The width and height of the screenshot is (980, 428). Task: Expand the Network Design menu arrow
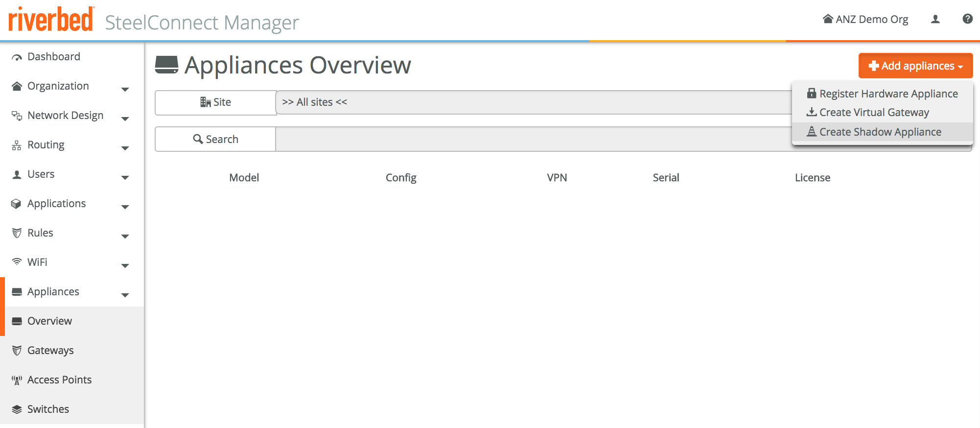[x=125, y=119]
